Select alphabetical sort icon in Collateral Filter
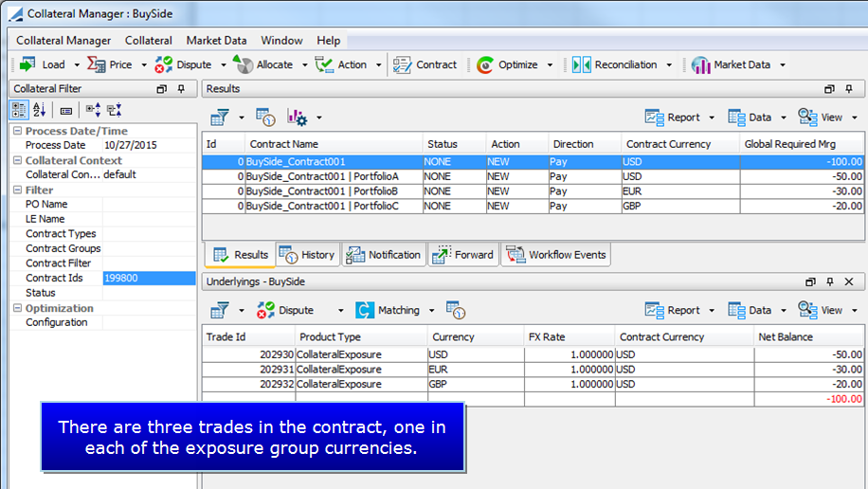Viewport: 868px width, 489px height. [x=39, y=110]
